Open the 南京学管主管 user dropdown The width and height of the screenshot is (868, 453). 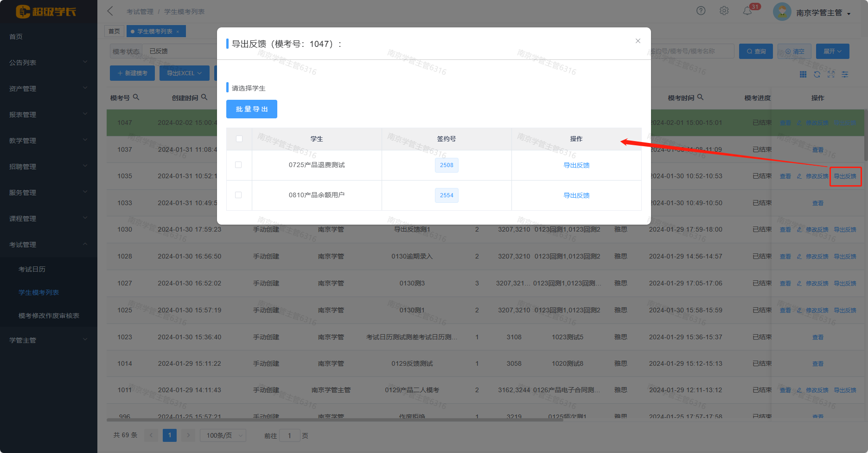pyautogui.click(x=823, y=13)
